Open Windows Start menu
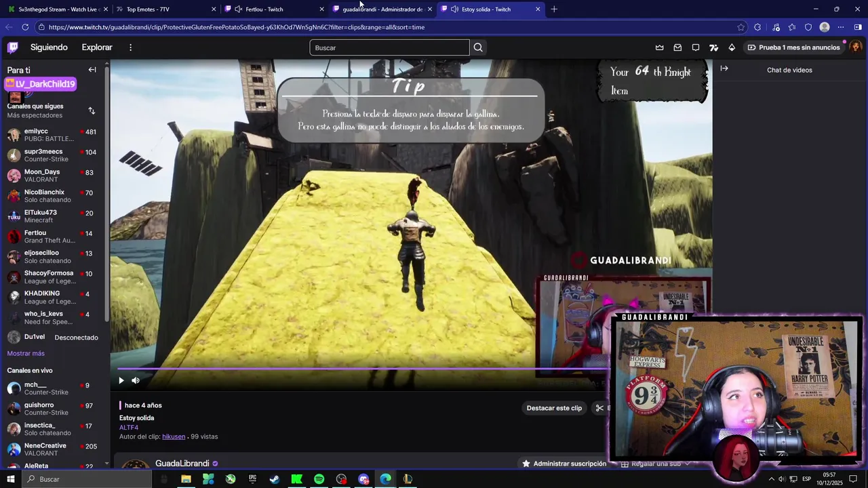868x488 pixels. pos(10,479)
